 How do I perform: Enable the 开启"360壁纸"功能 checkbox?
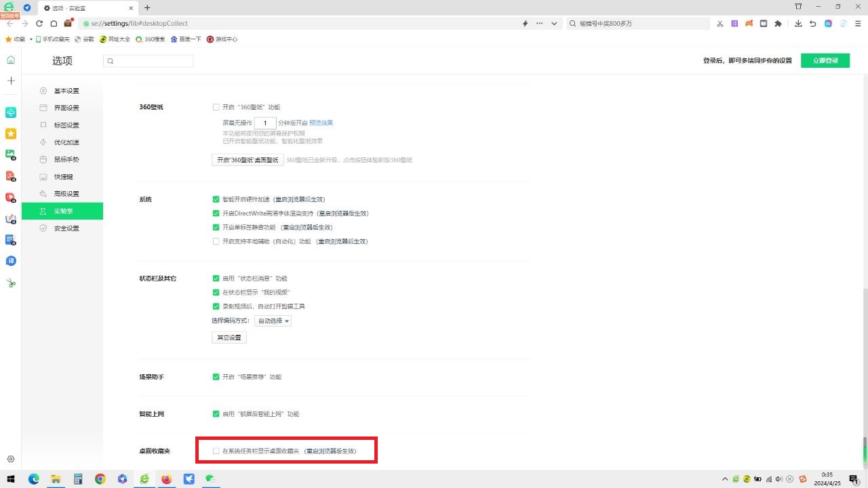point(216,106)
